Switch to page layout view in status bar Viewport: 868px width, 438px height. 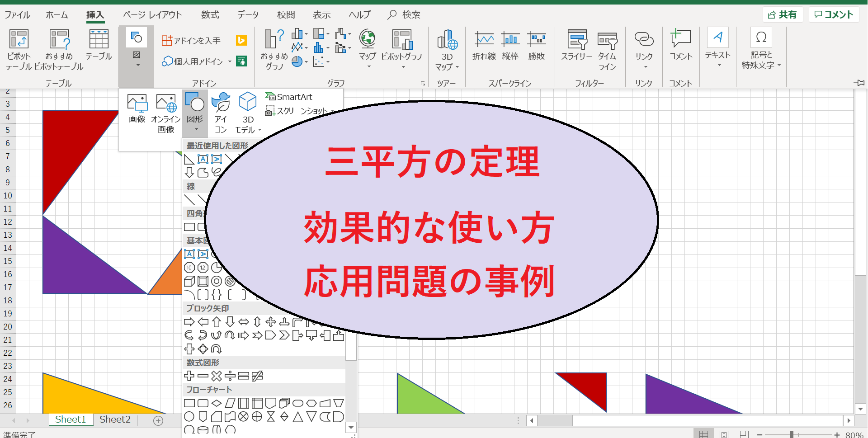(x=724, y=434)
